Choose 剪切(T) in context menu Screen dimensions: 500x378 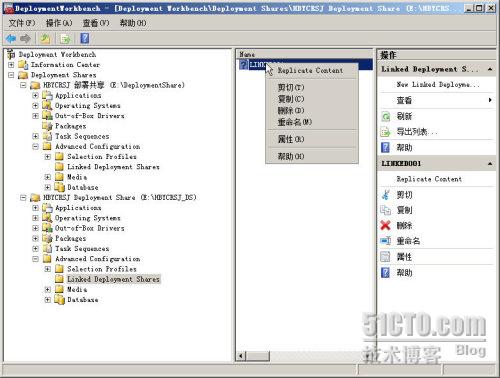[x=312, y=88]
